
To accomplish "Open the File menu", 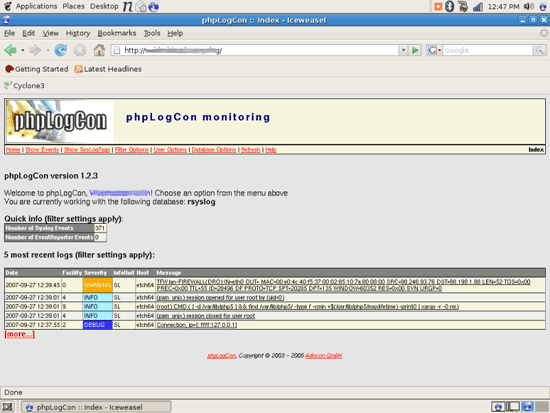I will coord(9,33).
